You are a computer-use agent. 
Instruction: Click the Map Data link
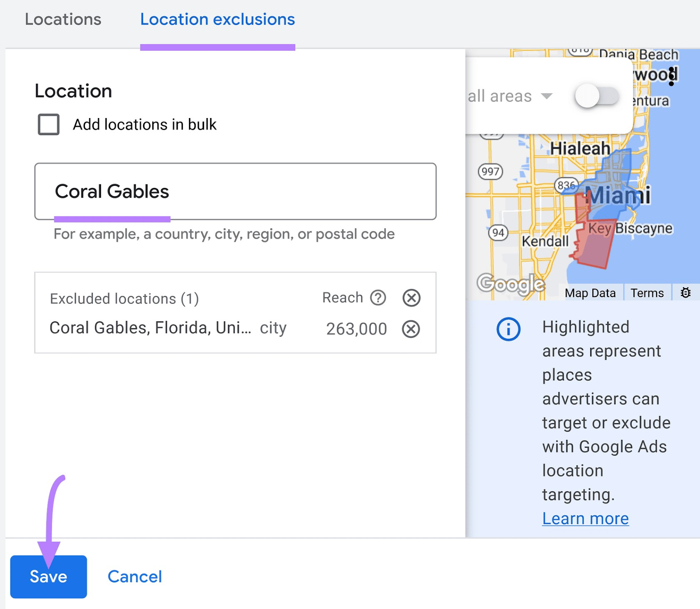[590, 292]
